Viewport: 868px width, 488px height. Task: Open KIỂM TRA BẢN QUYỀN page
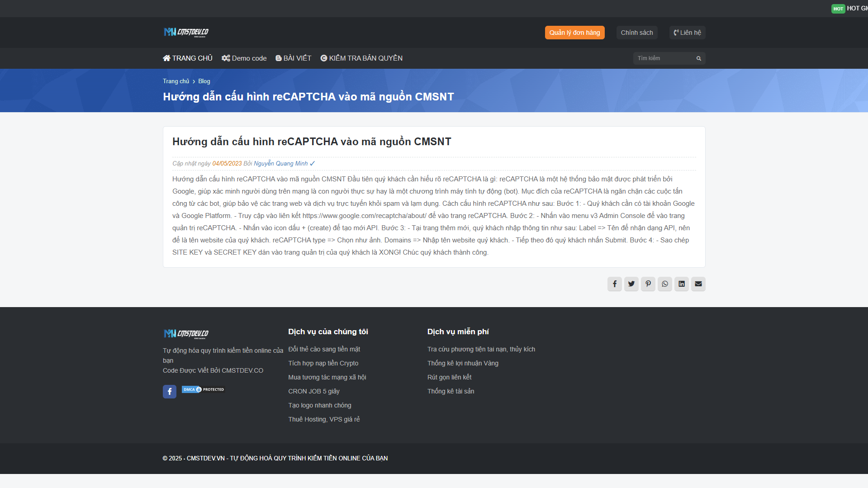(361, 58)
